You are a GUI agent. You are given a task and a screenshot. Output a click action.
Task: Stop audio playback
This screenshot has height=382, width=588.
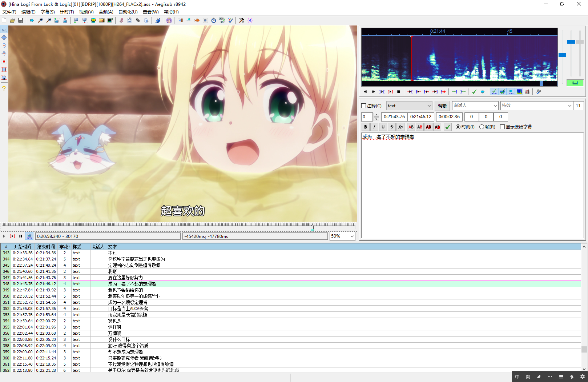[399, 92]
